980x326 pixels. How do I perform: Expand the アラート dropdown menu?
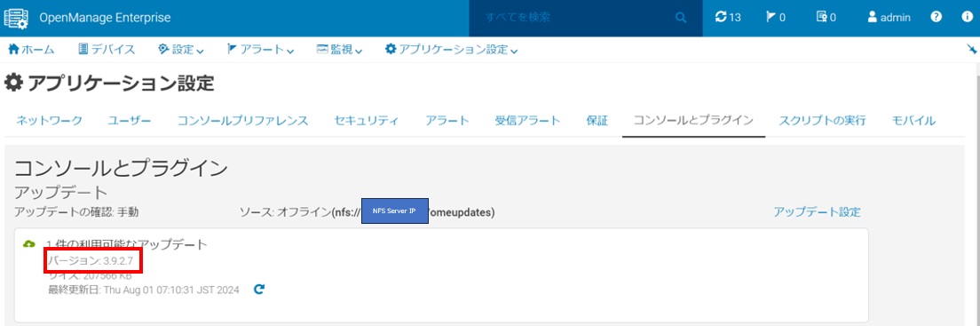pos(261,50)
